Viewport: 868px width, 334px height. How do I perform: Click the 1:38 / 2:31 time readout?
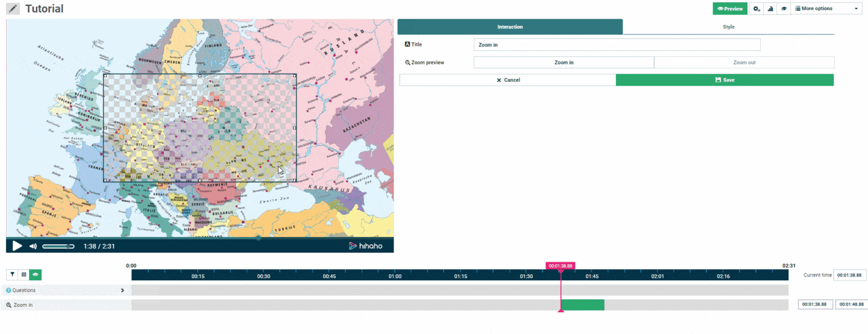99,246
